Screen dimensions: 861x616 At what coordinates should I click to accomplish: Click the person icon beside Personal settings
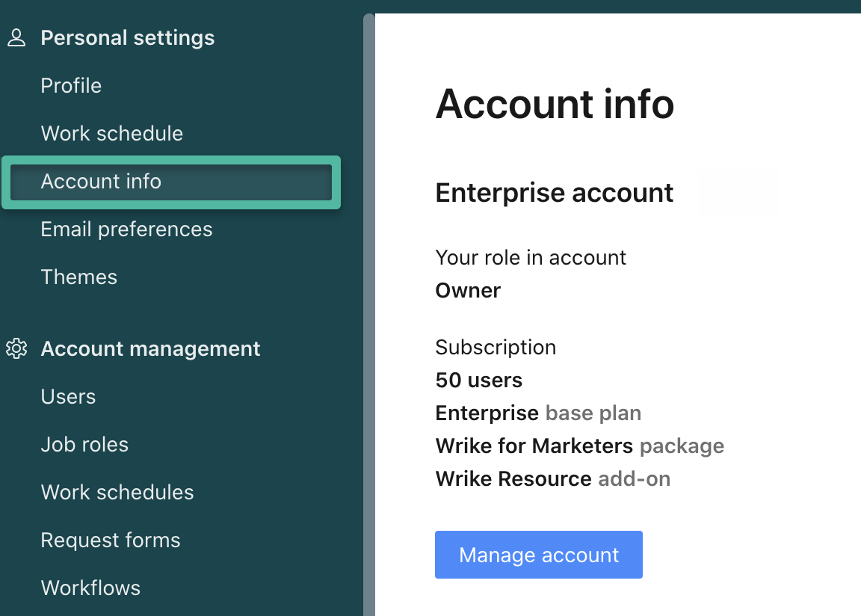pos(16,38)
